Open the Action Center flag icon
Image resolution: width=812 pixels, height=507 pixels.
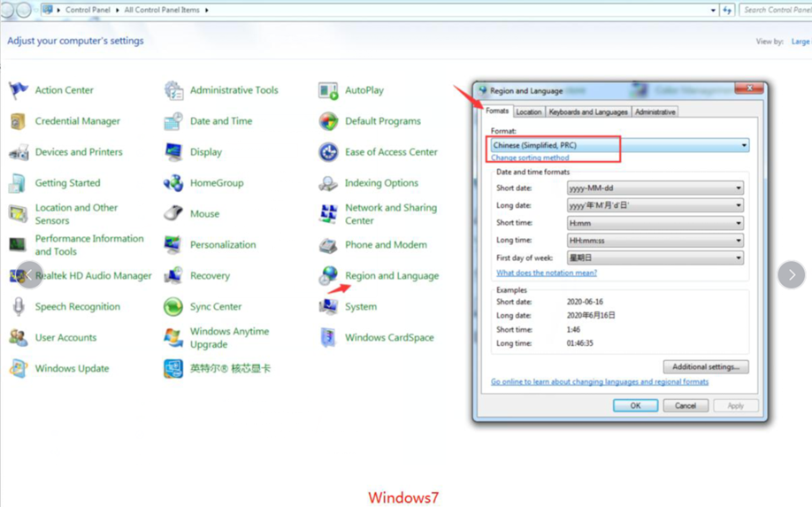click(19, 90)
